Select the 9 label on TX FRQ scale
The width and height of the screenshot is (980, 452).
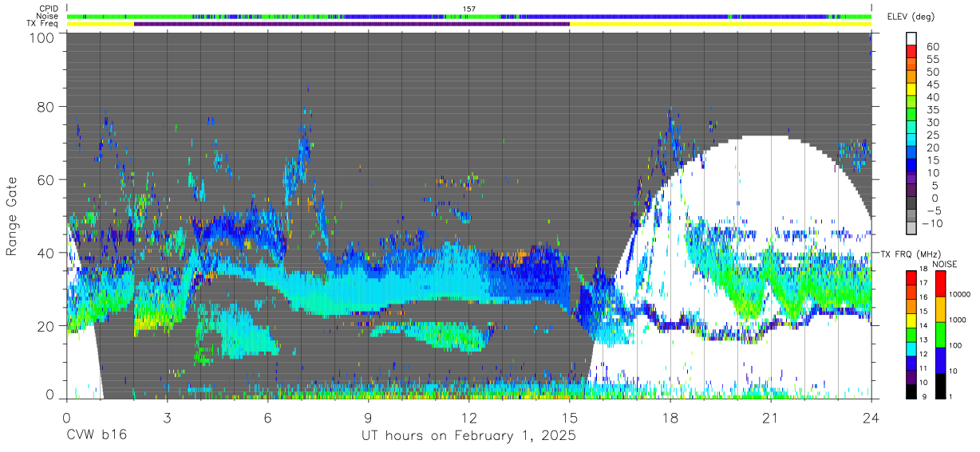coord(926,396)
